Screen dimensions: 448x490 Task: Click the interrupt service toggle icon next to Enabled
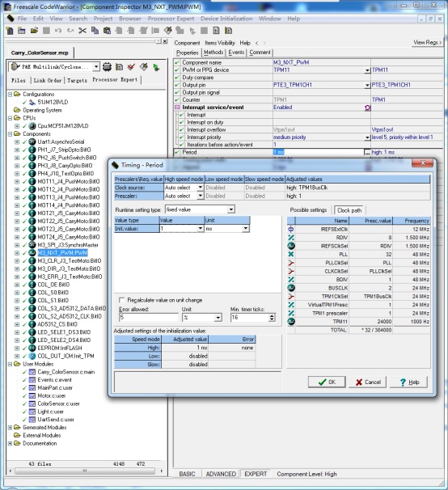point(367,108)
